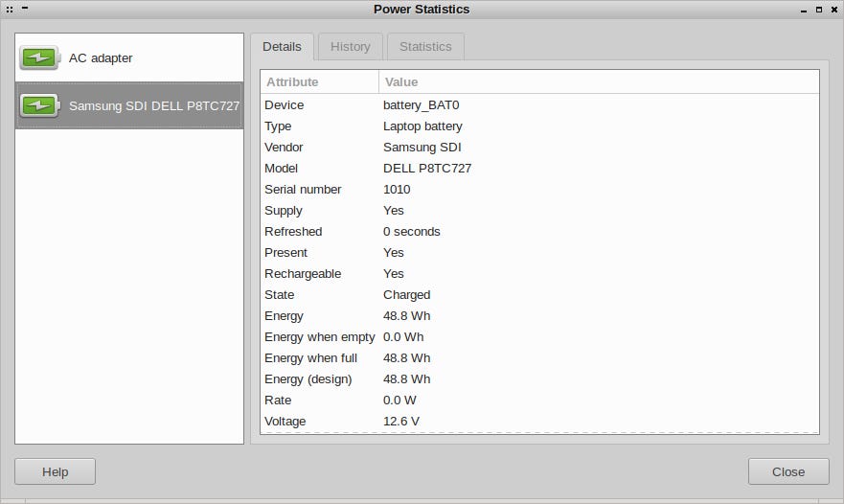Image resolution: width=844 pixels, height=504 pixels.
Task: Select the Rate attribute label
Action: 278,401
